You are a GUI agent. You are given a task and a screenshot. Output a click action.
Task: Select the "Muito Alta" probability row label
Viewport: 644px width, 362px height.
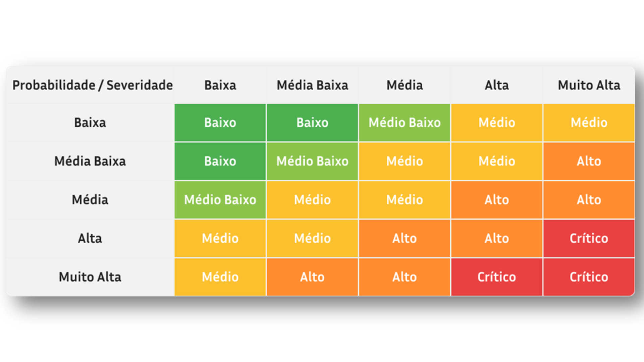tap(90, 277)
